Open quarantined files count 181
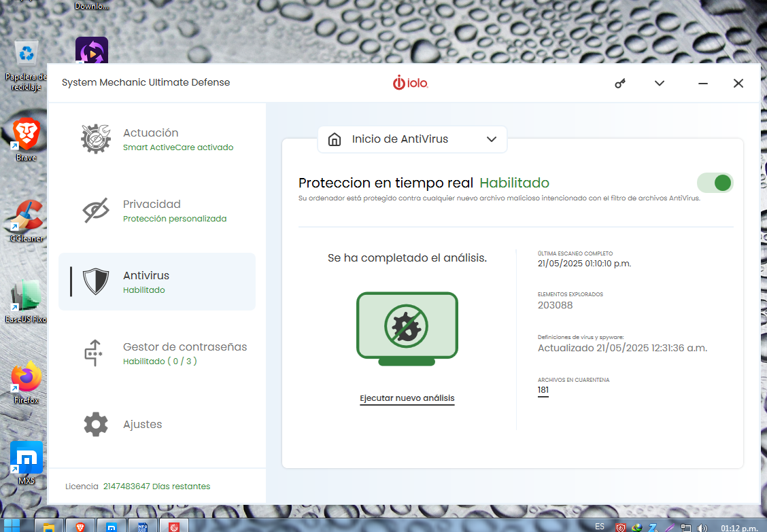 tap(543, 390)
